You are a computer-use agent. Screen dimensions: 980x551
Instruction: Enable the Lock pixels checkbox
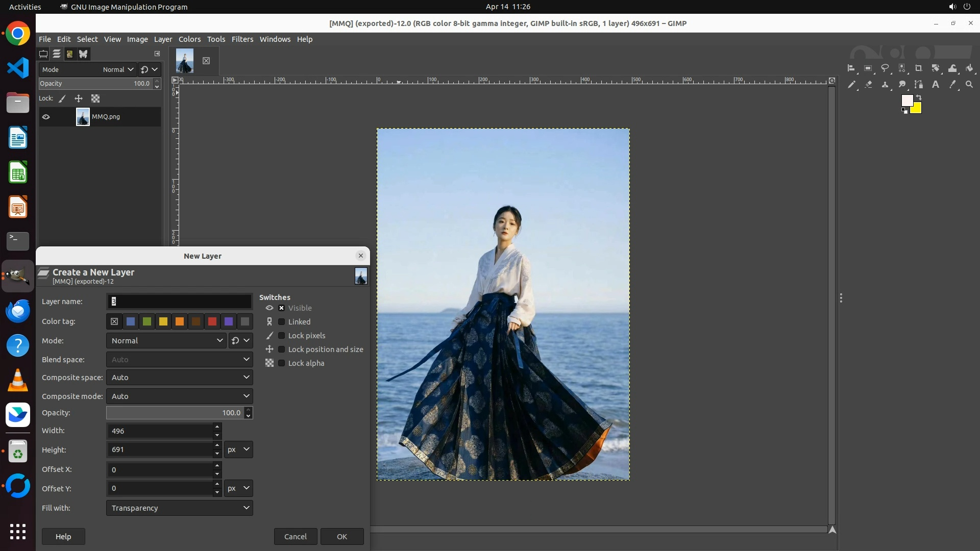[281, 336]
